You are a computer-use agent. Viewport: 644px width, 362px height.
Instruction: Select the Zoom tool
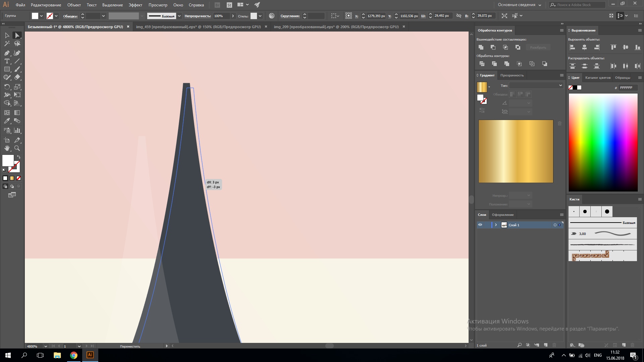click(x=17, y=148)
